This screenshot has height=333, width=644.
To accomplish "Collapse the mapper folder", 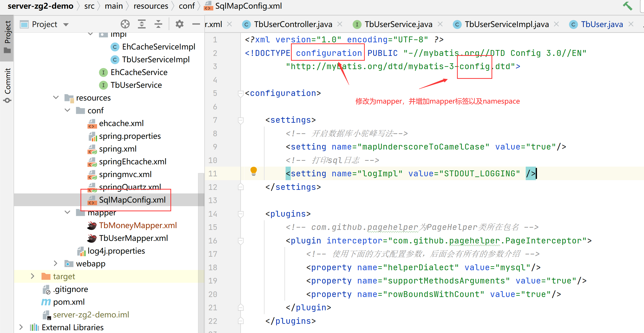I will click(67, 213).
